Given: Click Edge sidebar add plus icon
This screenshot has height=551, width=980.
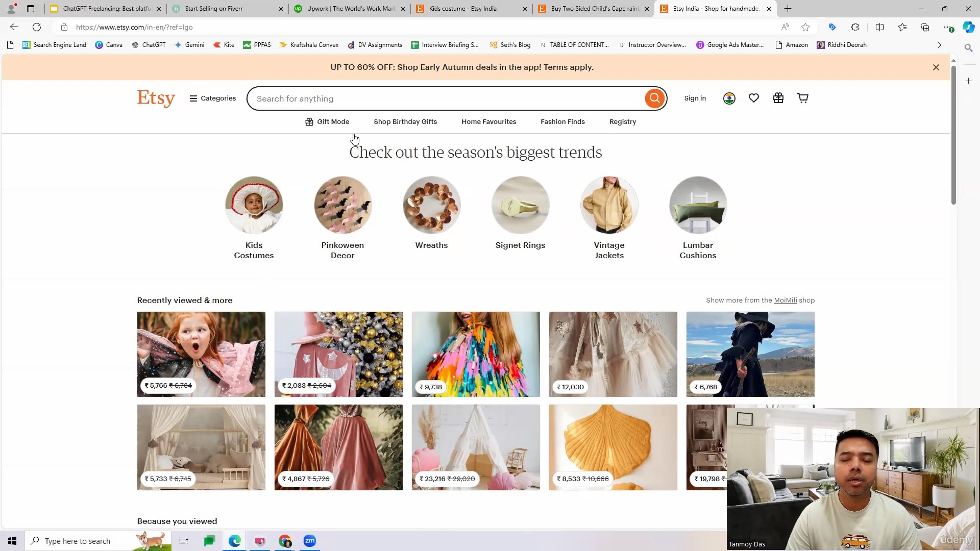Looking at the screenshot, I should (969, 81).
